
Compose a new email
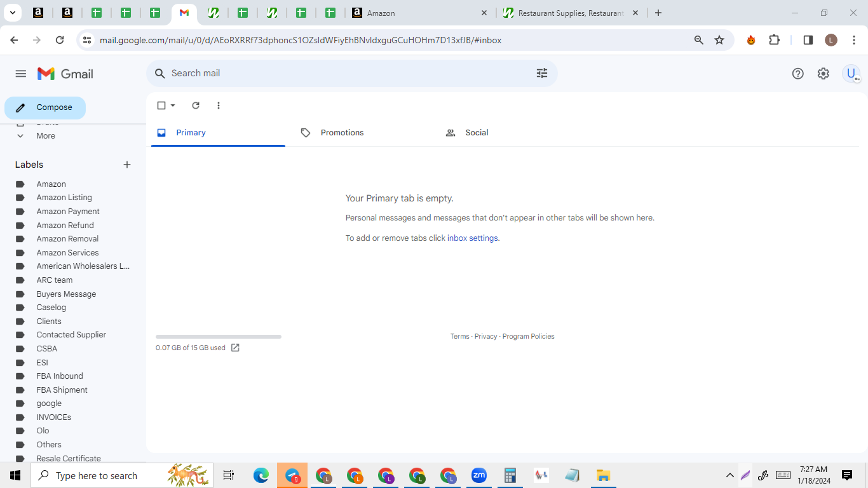coord(45,108)
